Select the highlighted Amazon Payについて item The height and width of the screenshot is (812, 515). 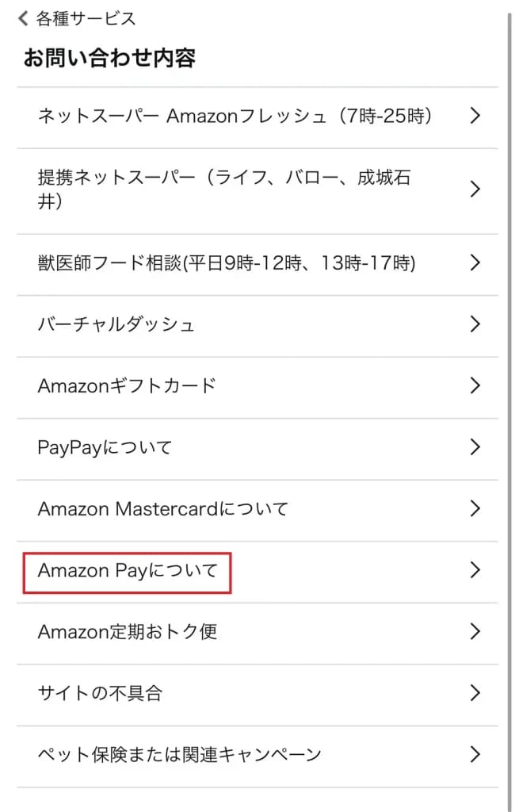pos(128,570)
